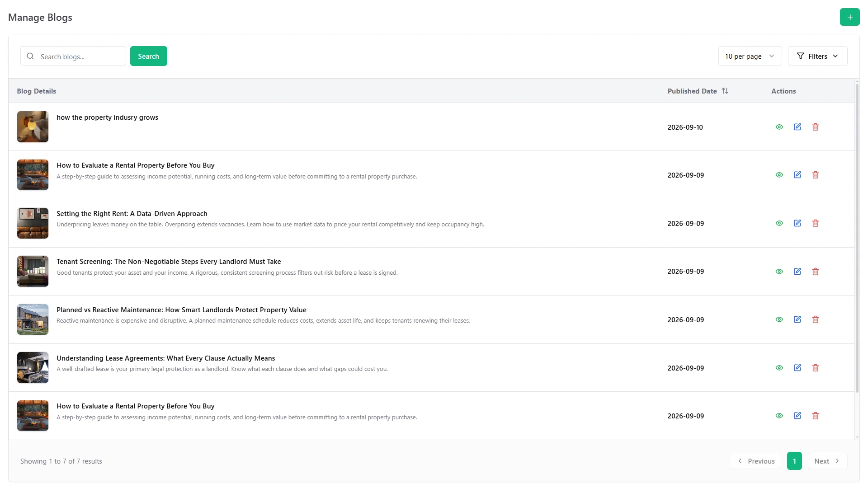Click the Blog Details column header
Screen dimensions: 868x488
37,91
